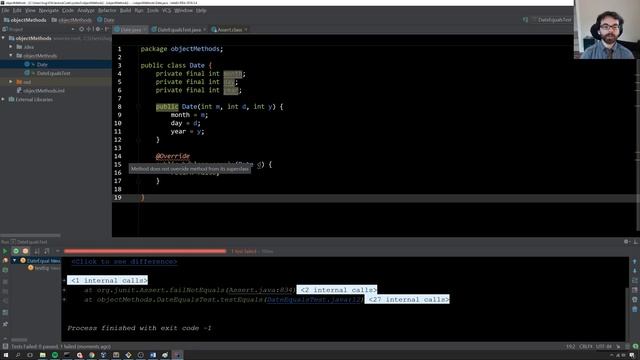This screenshot has height=360, width=640.
Task: Hide the Run tool window
Action: [636, 242]
